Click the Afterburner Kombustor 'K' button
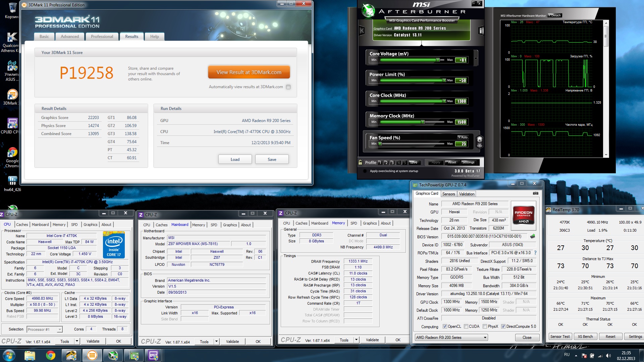This screenshot has height=362, width=644. (x=362, y=31)
